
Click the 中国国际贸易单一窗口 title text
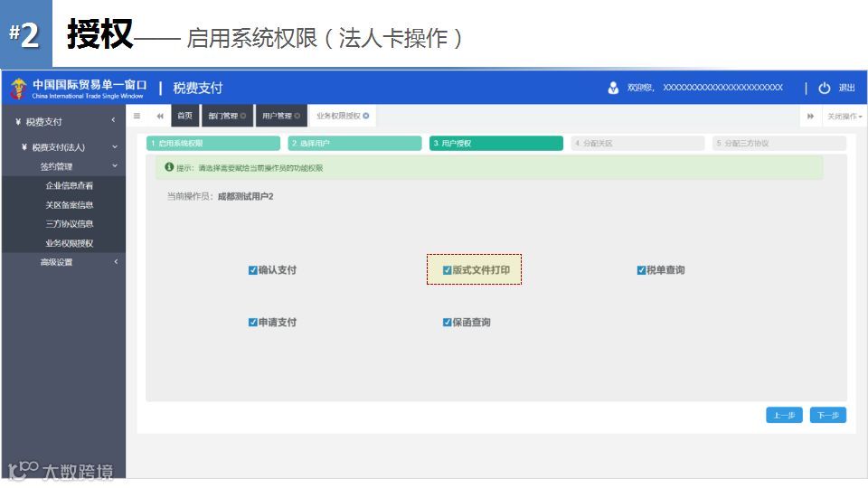click(x=90, y=84)
